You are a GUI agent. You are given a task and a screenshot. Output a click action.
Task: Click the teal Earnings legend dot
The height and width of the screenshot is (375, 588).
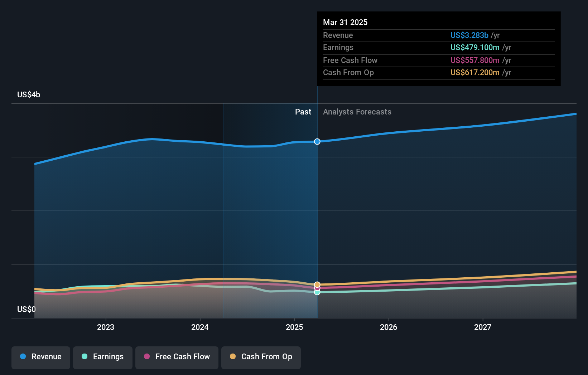84,357
